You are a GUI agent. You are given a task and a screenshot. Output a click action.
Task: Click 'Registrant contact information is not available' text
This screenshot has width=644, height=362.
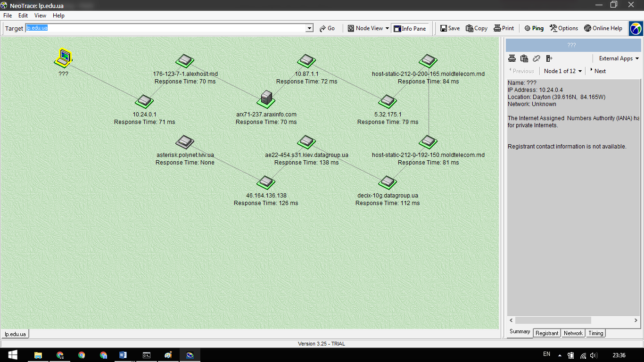[567, 147]
